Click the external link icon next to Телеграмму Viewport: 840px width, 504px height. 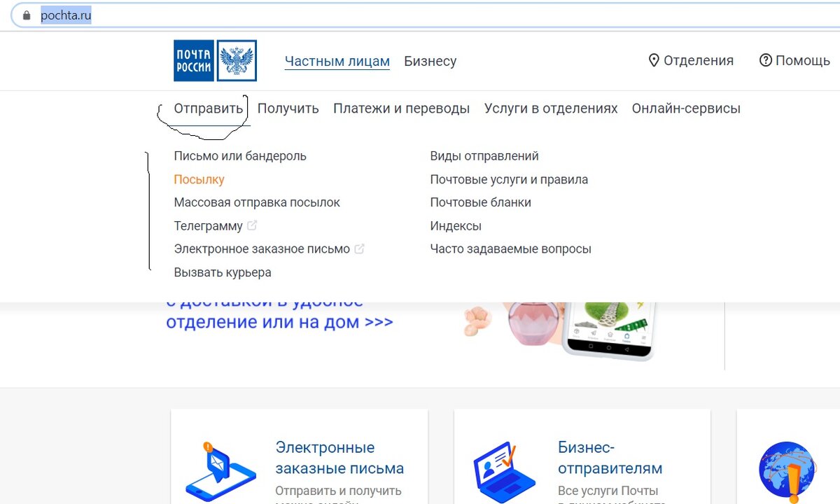(253, 225)
